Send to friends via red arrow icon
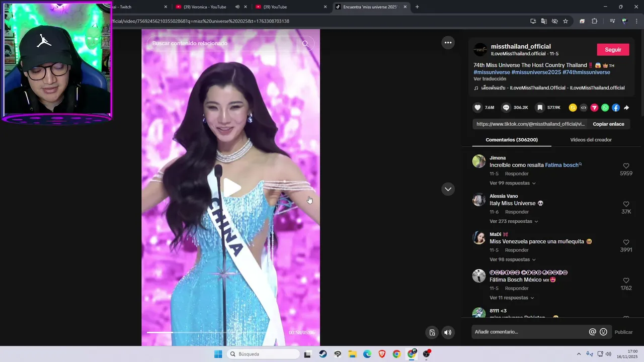 point(594,108)
